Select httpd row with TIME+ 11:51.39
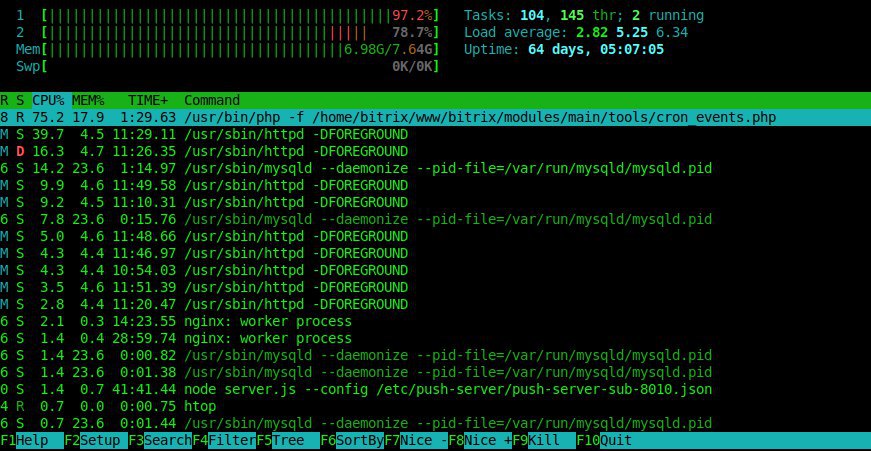 [x=436, y=287]
